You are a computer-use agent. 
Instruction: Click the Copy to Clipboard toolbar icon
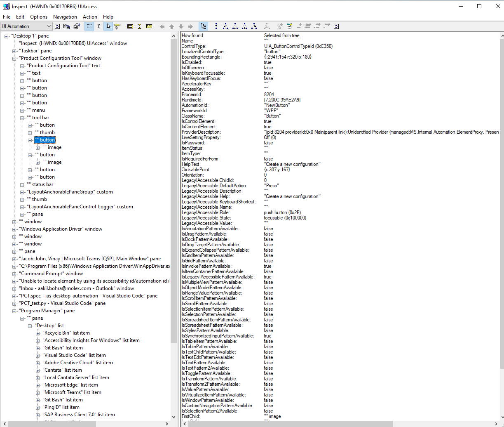tap(67, 26)
